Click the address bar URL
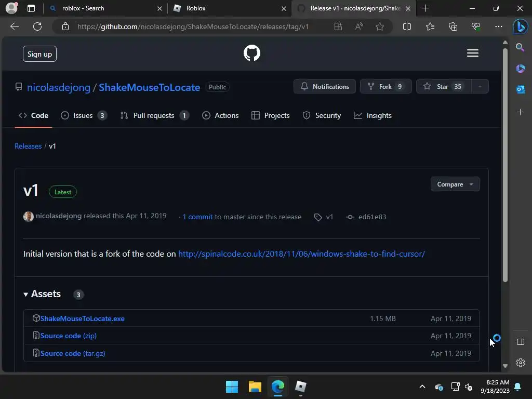This screenshot has height=399, width=532. (193, 26)
